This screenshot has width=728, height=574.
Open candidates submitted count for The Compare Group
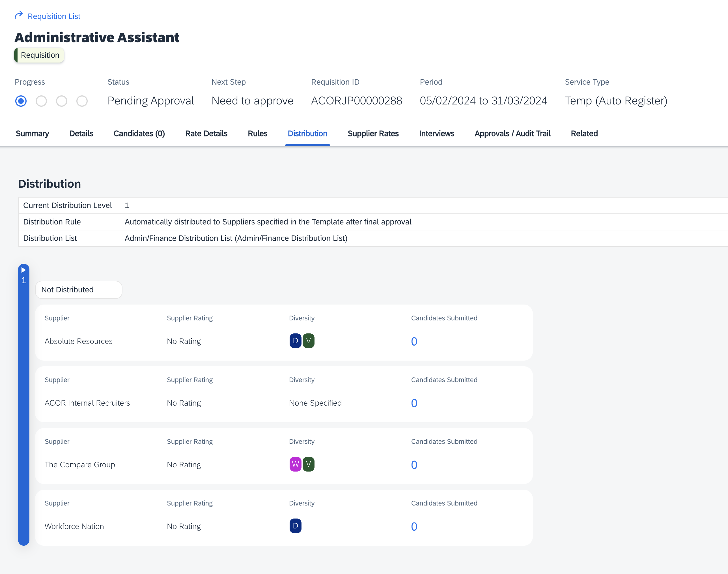(414, 465)
